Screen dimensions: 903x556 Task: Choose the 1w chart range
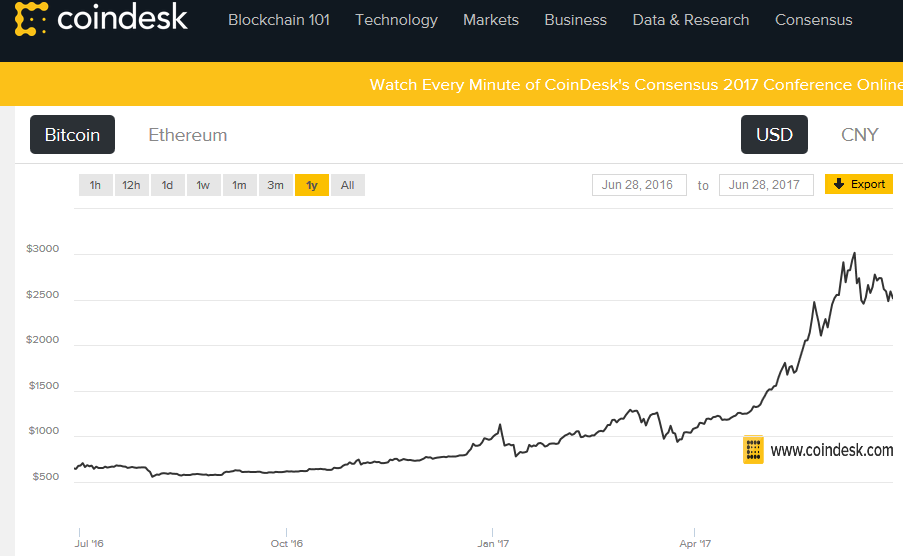click(x=203, y=185)
